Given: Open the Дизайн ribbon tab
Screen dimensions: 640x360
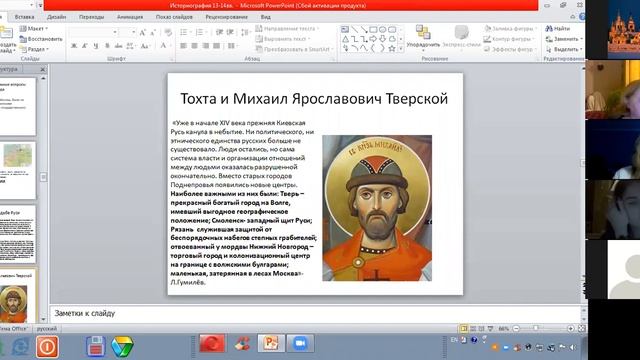Looking at the screenshot, I should coord(56,17).
